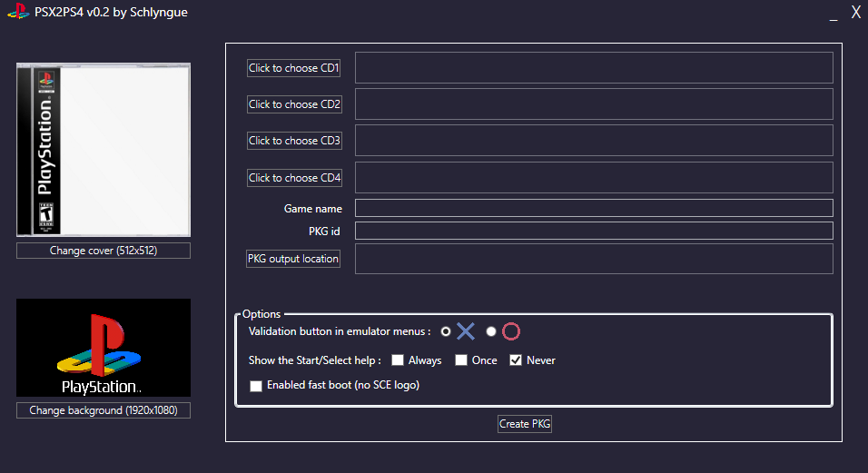Check the Once Start/Select help box
The width and height of the screenshot is (868, 473).
pos(461,360)
